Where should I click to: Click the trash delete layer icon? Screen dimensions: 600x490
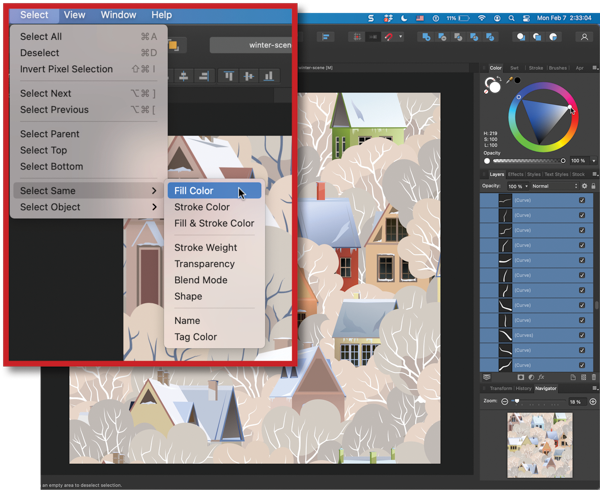tap(593, 377)
